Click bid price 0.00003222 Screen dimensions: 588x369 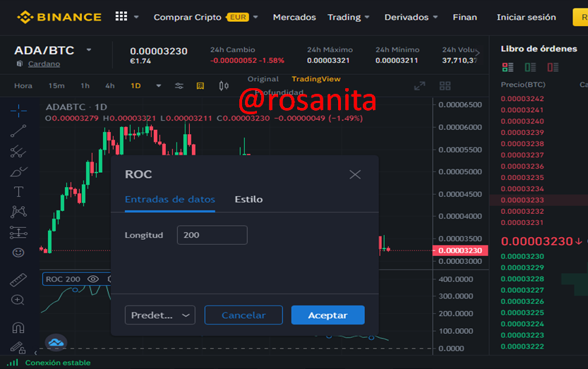[522, 346]
